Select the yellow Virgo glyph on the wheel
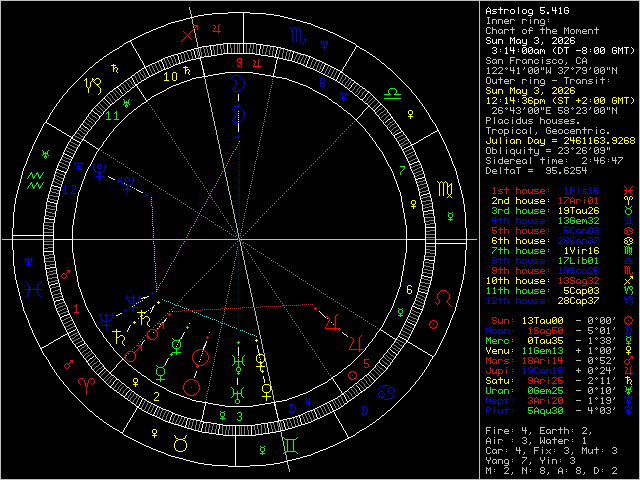 coord(445,189)
